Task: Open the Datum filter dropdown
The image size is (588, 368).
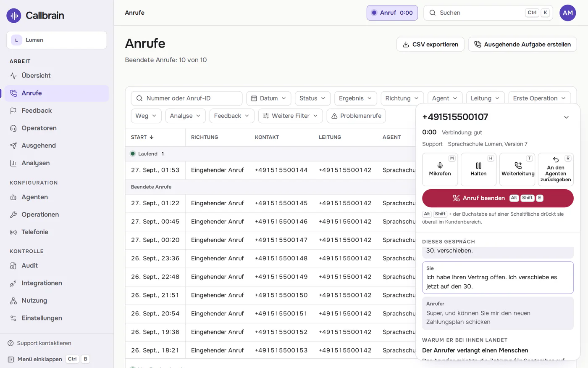Action: pyautogui.click(x=269, y=98)
